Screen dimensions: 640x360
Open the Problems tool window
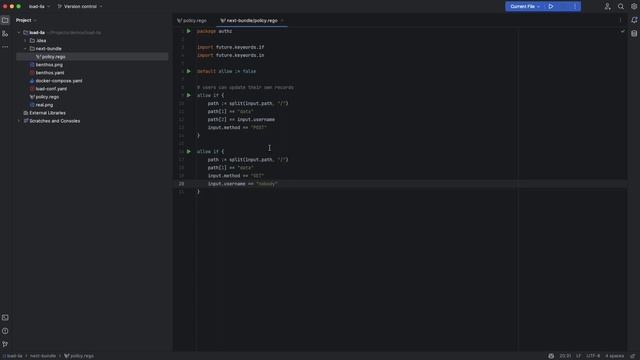click(5, 331)
